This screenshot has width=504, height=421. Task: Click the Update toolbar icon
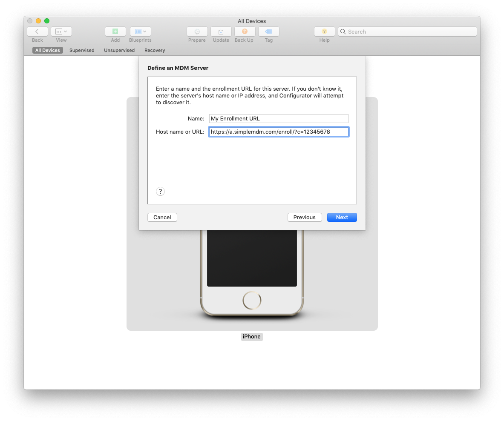[221, 32]
